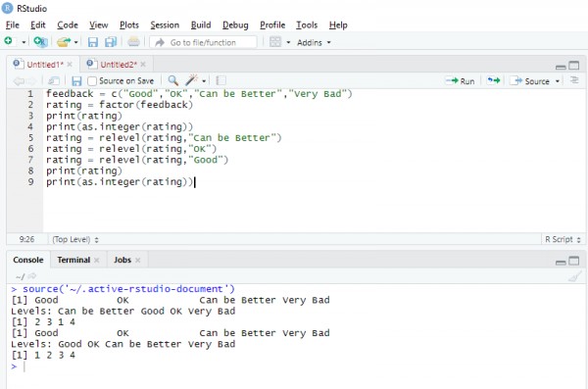
Task: Select the Console tab
Action: tap(28, 260)
